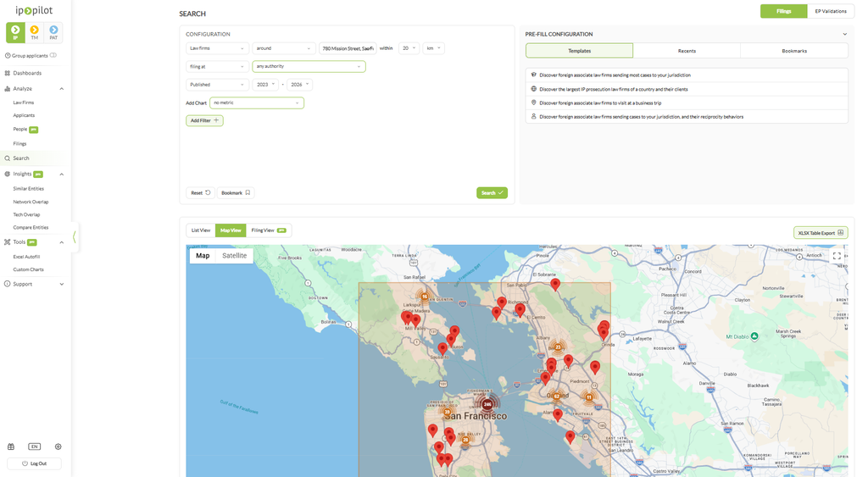Image resolution: width=868 pixels, height=477 pixels.
Task: Open settings gear icon in sidebar
Action: (58, 446)
